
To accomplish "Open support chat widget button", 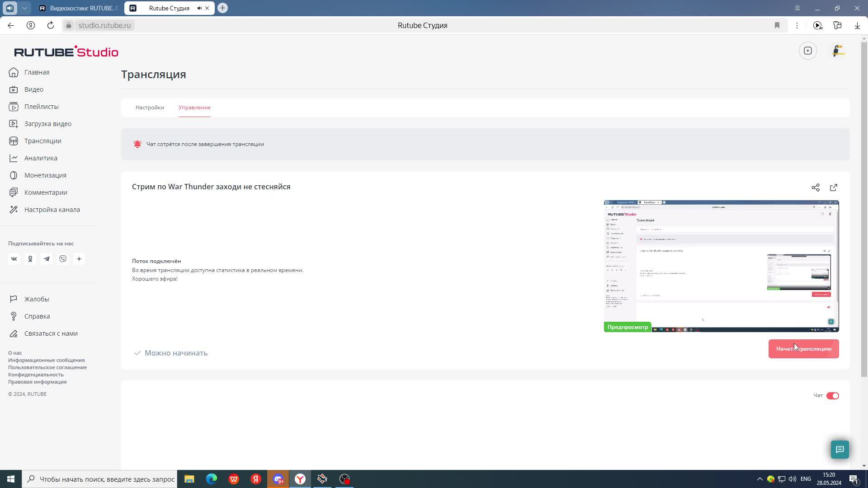I will (840, 450).
